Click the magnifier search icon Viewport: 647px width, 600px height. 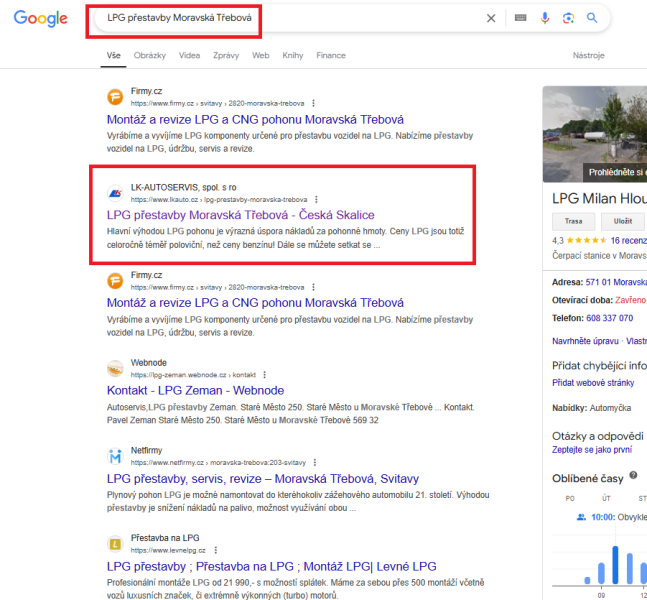592,18
